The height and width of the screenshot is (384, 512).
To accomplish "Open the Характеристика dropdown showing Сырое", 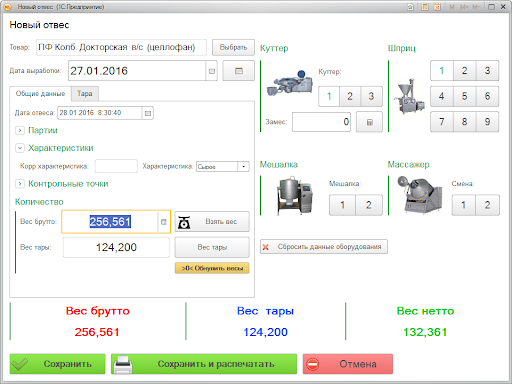I will point(244,166).
